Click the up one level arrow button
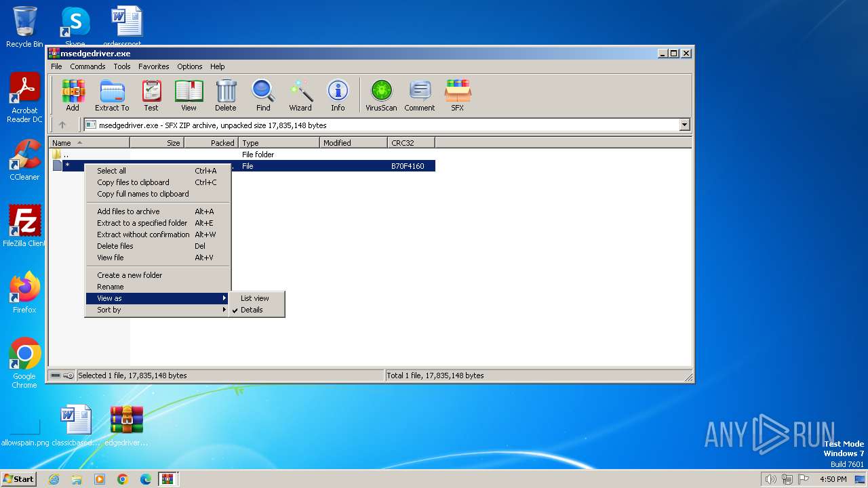 62,125
